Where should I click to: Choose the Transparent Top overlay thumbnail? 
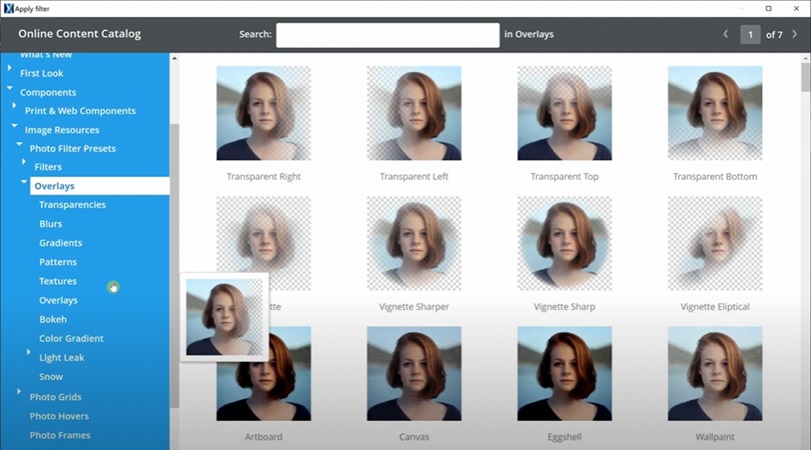[564, 113]
